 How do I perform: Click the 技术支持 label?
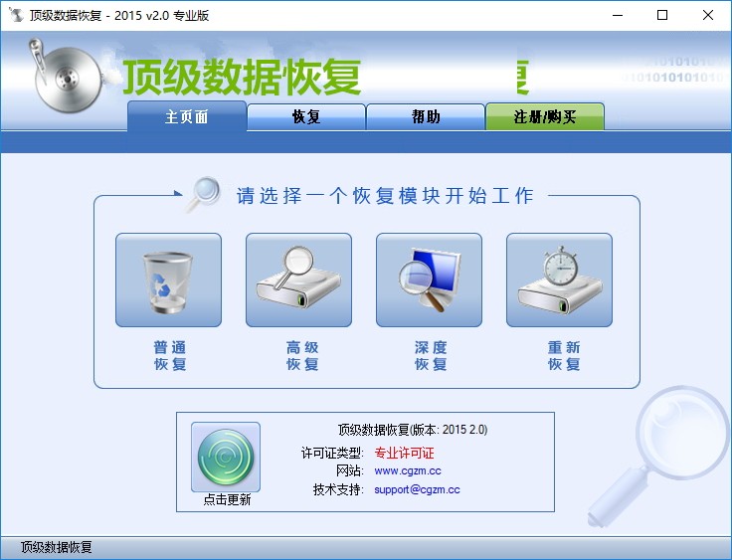(338, 489)
